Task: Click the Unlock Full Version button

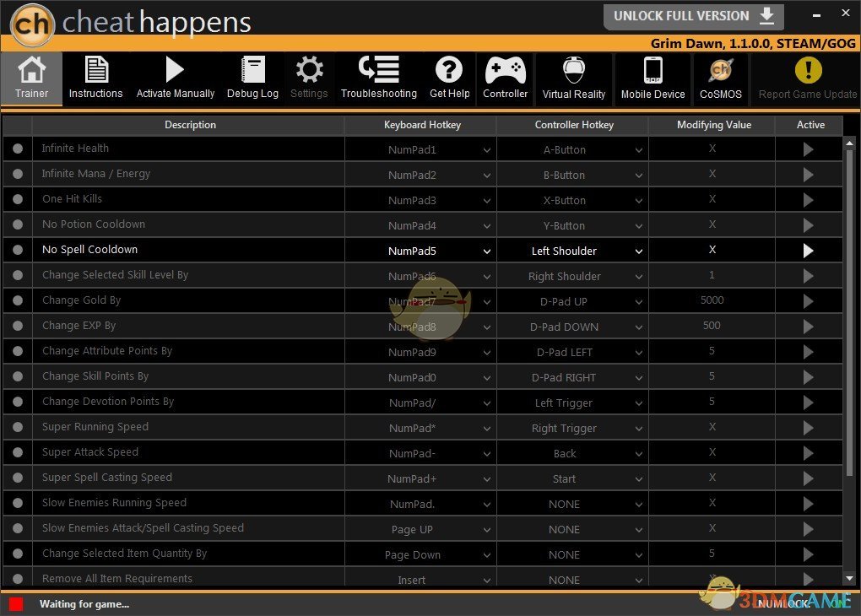Action: (x=694, y=16)
